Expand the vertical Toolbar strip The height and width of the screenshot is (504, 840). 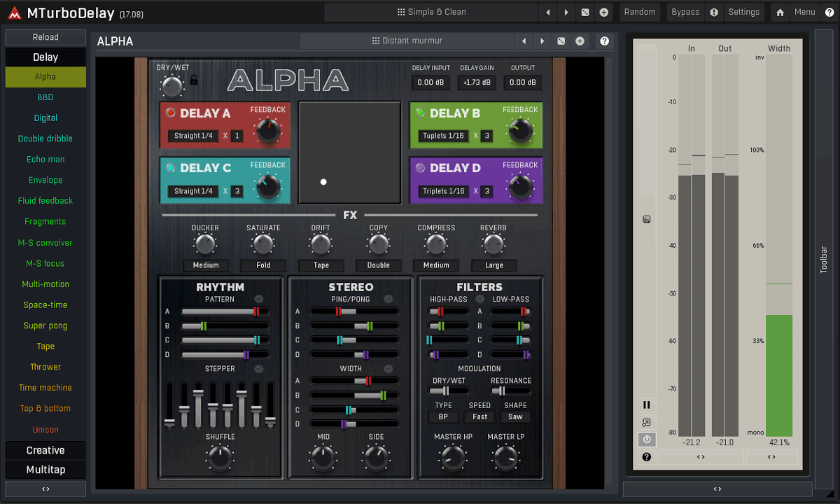tap(824, 259)
